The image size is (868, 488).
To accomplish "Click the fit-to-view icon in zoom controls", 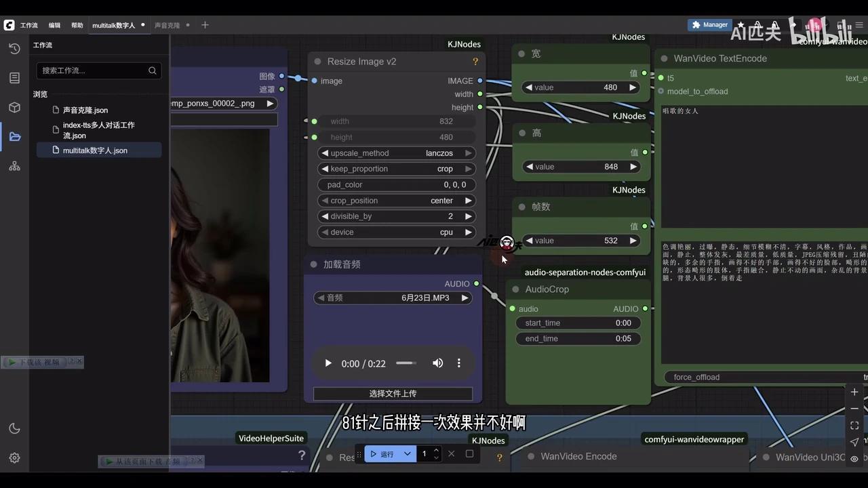I will pos(854,425).
